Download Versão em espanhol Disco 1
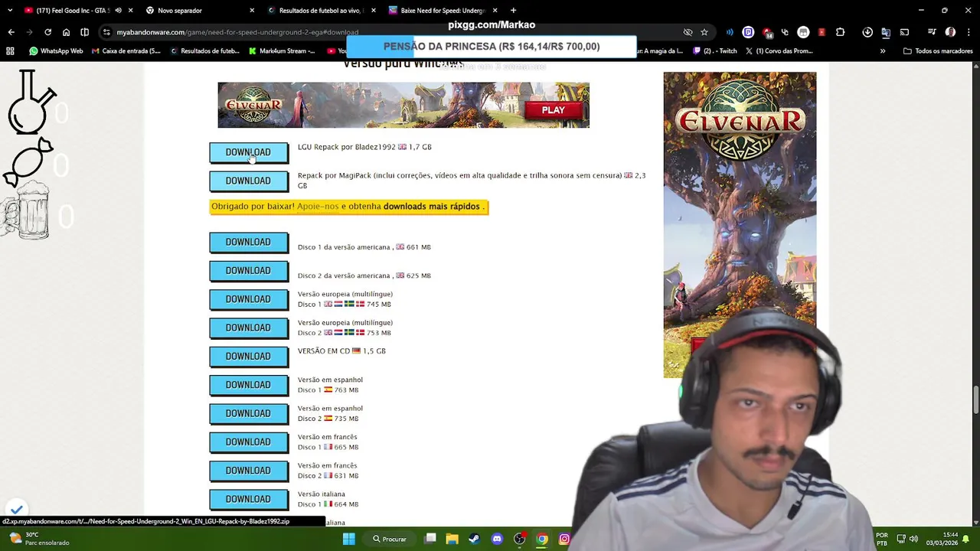The width and height of the screenshot is (980, 551). point(248,385)
